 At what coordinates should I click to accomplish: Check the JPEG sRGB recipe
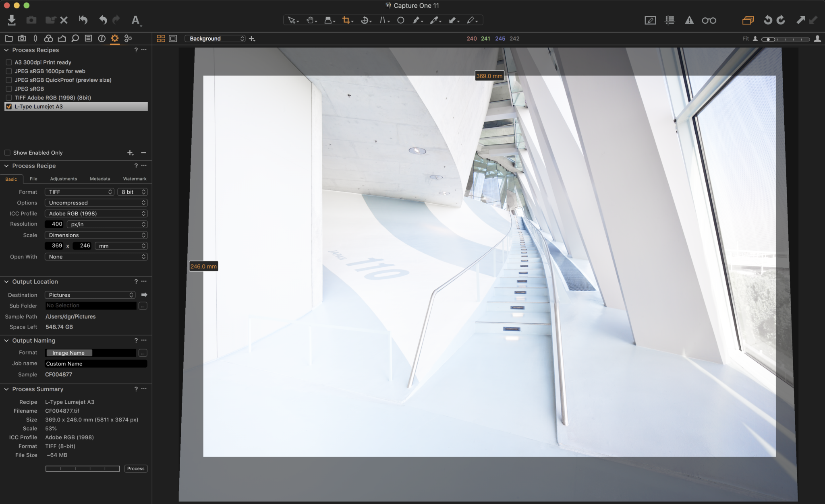pyautogui.click(x=8, y=89)
